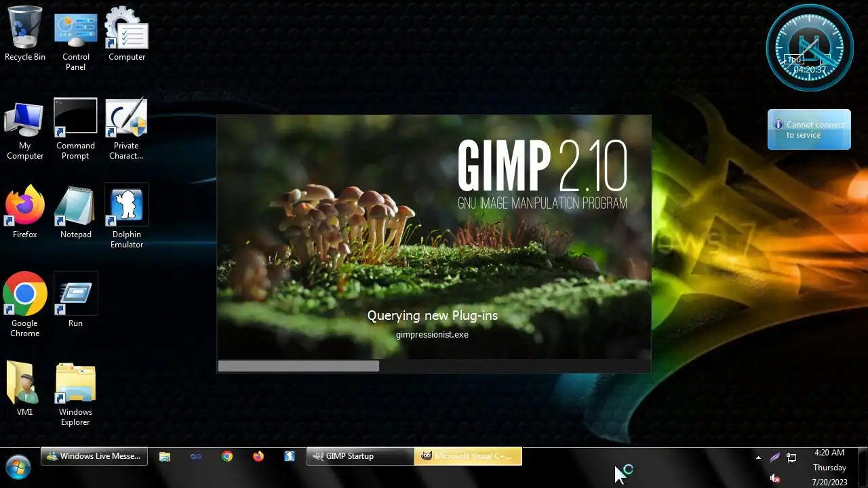Screen dimensions: 868x488
Task: Click the muted volume tray icon
Action: (775, 479)
